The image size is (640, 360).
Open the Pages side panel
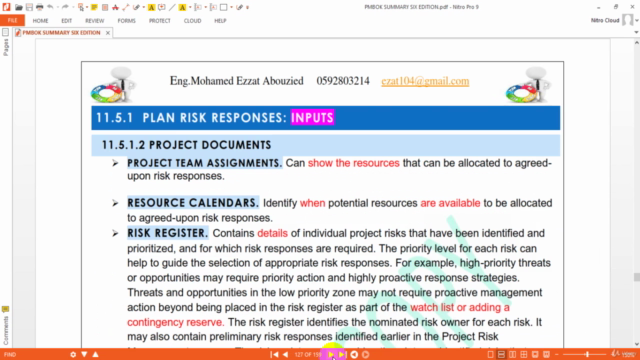(5, 43)
